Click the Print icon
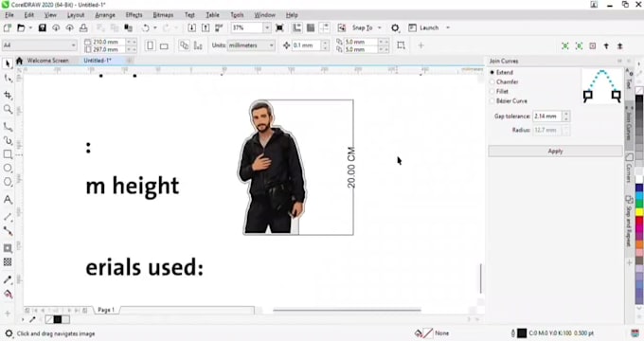The height and width of the screenshot is (341, 644). [83, 27]
